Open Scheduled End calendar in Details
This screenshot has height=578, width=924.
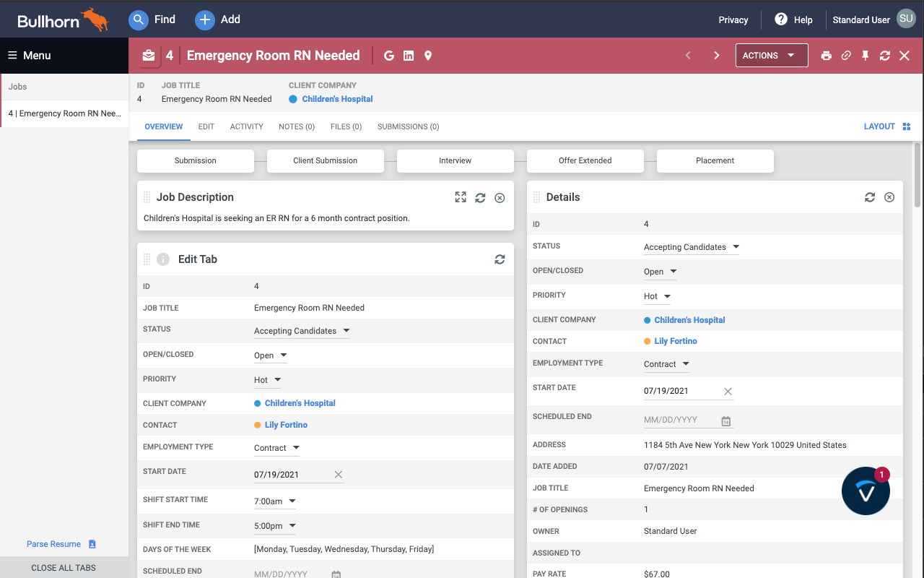tap(726, 421)
